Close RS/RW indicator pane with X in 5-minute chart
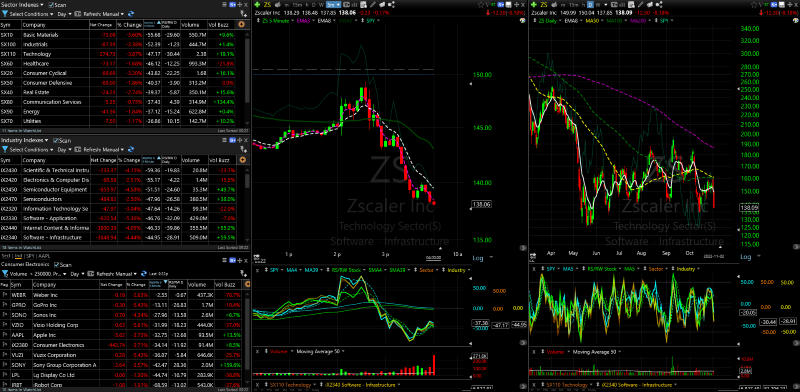The width and height of the screenshot is (800, 392). [x=257, y=270]
